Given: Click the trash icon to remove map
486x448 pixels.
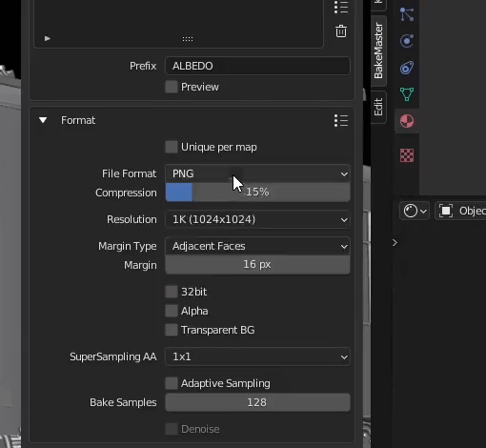Looking at the screenshot, I should pyautogui.click(x=341, y=31).
